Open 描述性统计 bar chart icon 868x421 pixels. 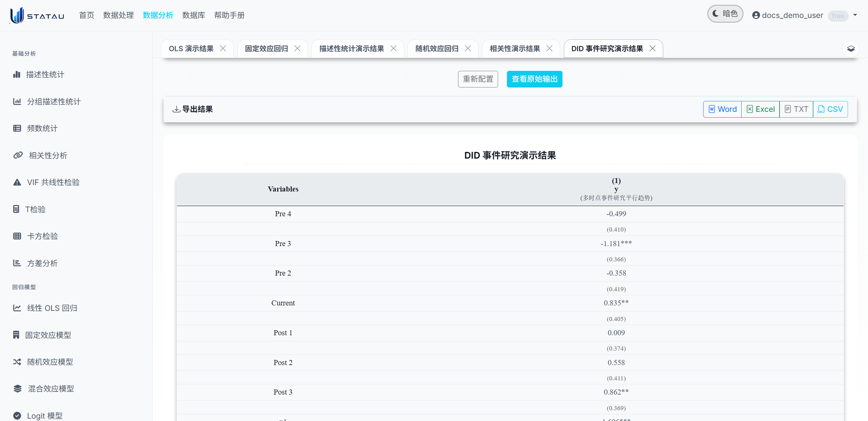tap(17, 75)
